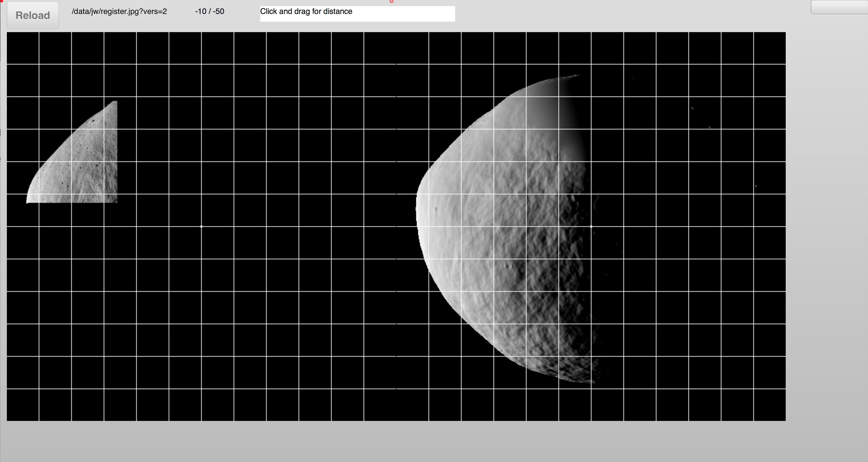Click the Reload button
The image size is (868, 462).
pyautogui.click(x=33, y=15)
